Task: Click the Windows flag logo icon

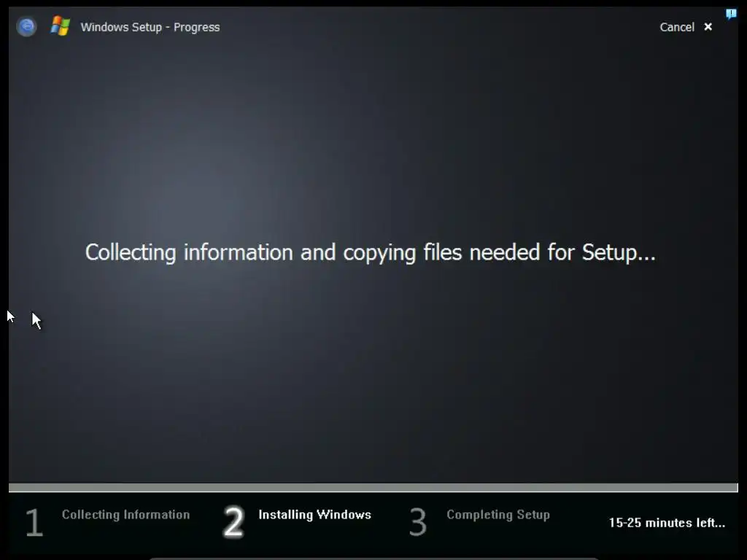Action: (x=61, y=26)
